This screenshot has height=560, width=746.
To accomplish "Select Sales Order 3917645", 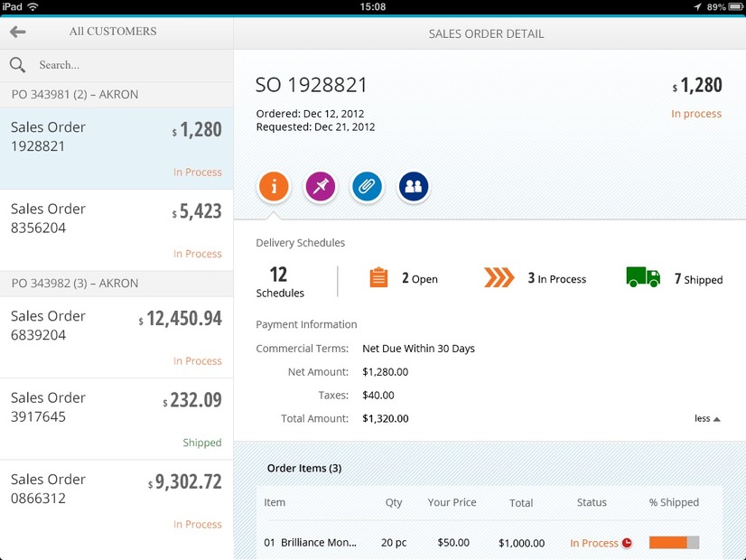I will (117, 419).
